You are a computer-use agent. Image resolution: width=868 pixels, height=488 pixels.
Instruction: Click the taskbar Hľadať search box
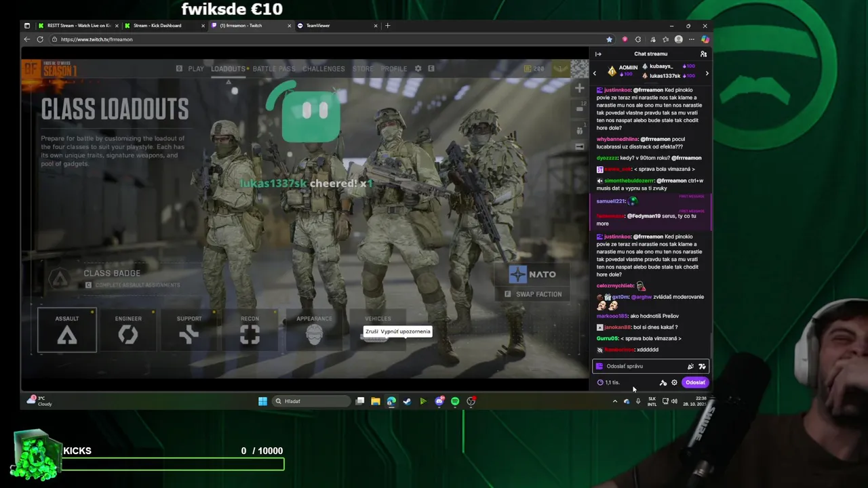click(x=312, y=401)
